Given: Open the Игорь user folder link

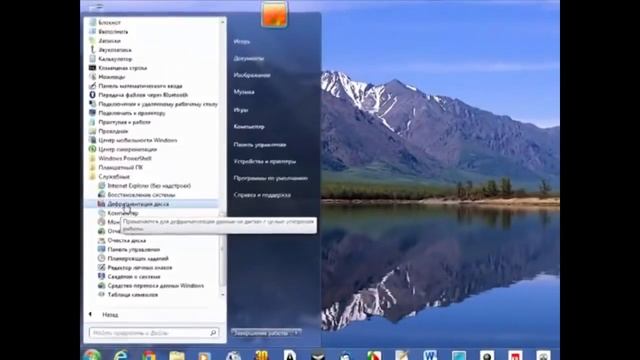Looking at the screenshot, I should coord(242,42).
